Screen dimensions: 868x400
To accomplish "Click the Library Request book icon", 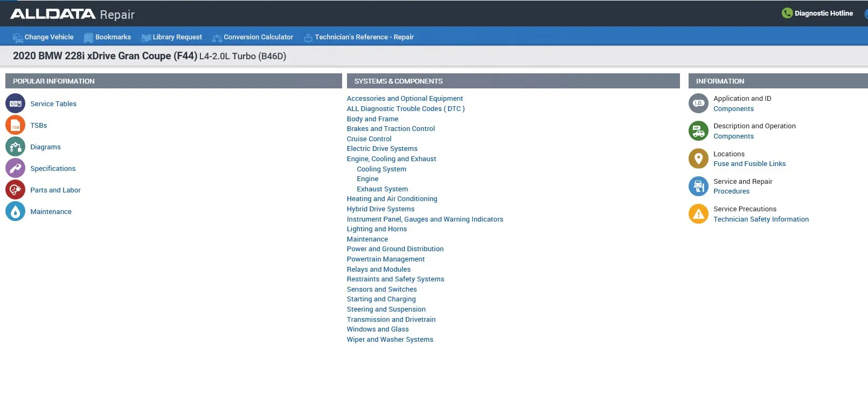I will (146, 38).
